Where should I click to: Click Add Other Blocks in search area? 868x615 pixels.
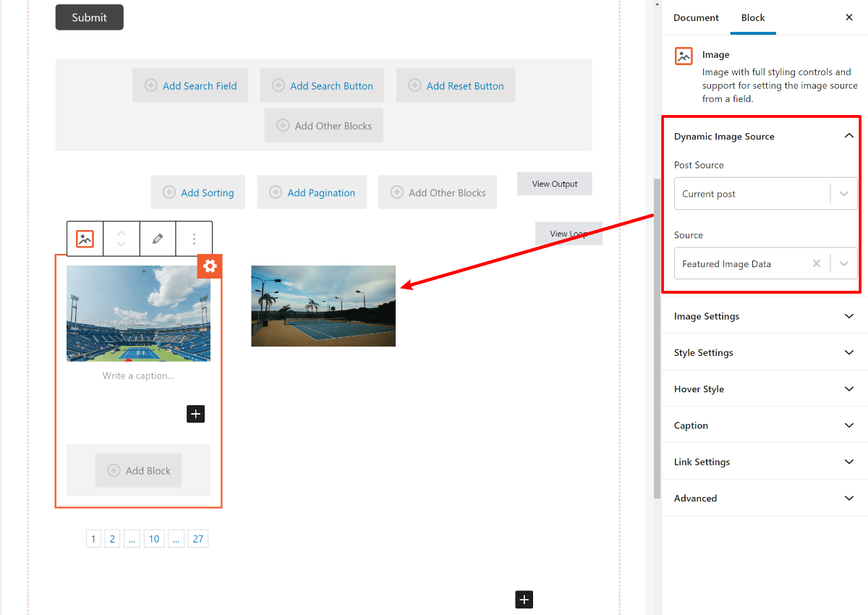[324, 126]
